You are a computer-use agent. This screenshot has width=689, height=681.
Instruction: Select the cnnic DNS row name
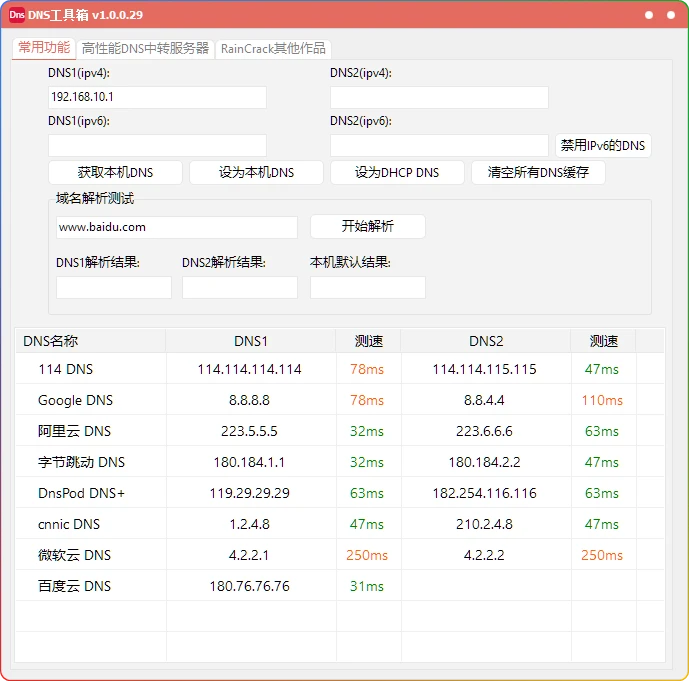click(69, 524)
